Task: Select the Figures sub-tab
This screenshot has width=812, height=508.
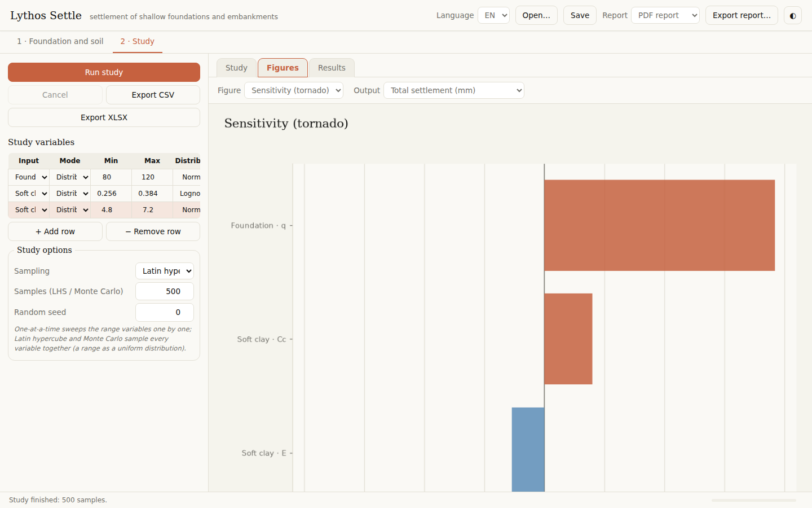Action: pos(283,68)
